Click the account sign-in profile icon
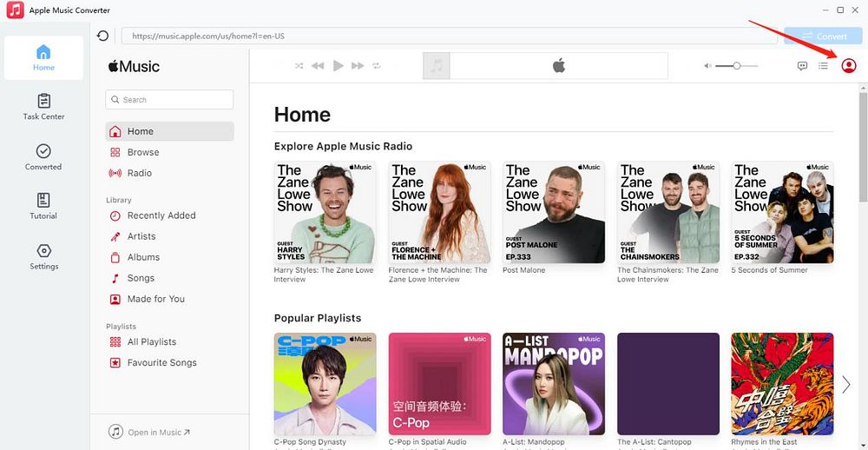 click(849, 66)
